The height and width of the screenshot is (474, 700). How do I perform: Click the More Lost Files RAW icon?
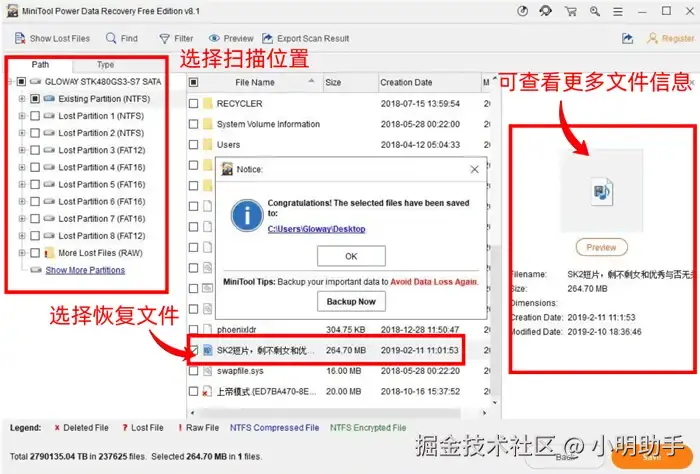tap(49, 253)
